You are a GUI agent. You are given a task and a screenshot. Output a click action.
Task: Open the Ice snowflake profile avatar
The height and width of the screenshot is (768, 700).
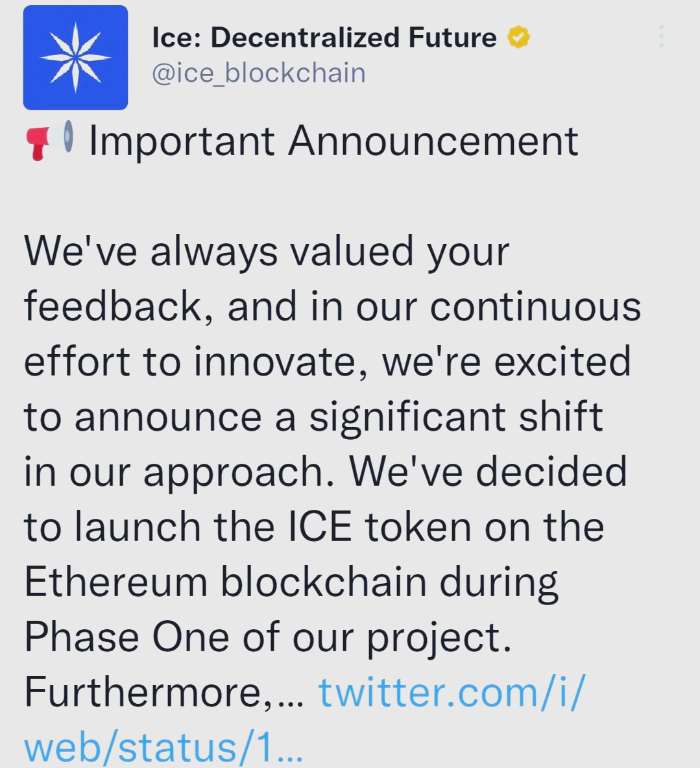(75, 57)
